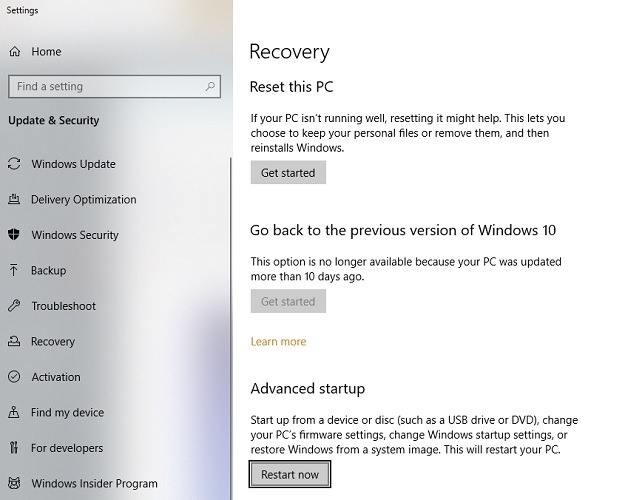Open the Learn more link
The height and width of the screenshot is (500, 642).
click(x=278, y=342)
